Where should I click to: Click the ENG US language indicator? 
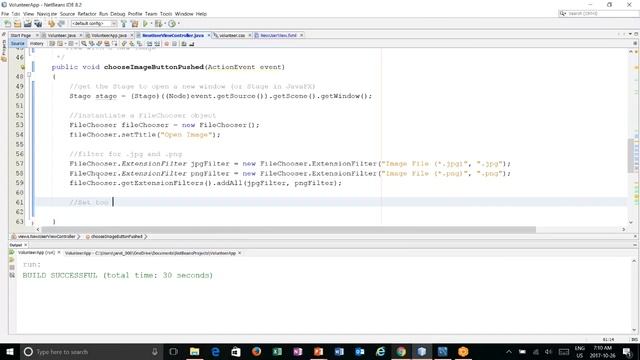[580, 351]
